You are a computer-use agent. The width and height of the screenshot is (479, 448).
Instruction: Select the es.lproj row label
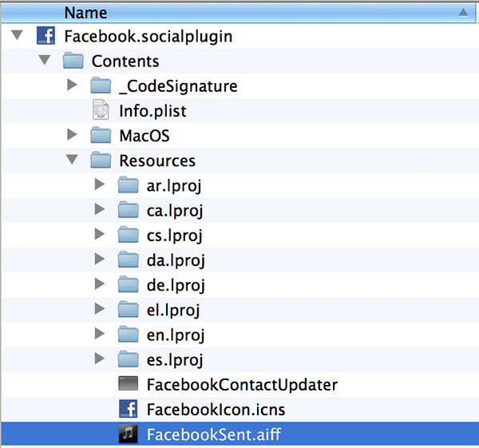point(175,360)
